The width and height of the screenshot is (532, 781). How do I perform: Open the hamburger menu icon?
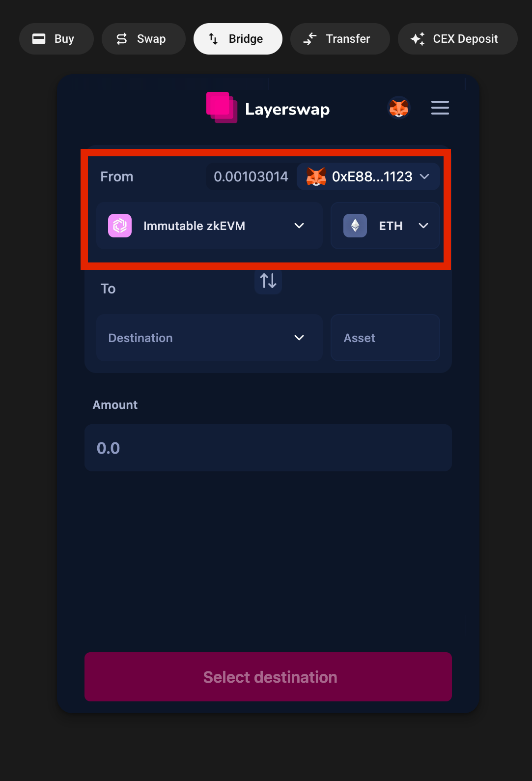click(440, 108)
